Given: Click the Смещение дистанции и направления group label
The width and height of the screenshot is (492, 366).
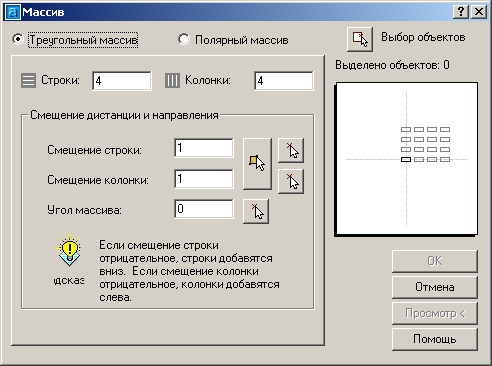Looking at the screenshot, I should [x=124, y=115].
